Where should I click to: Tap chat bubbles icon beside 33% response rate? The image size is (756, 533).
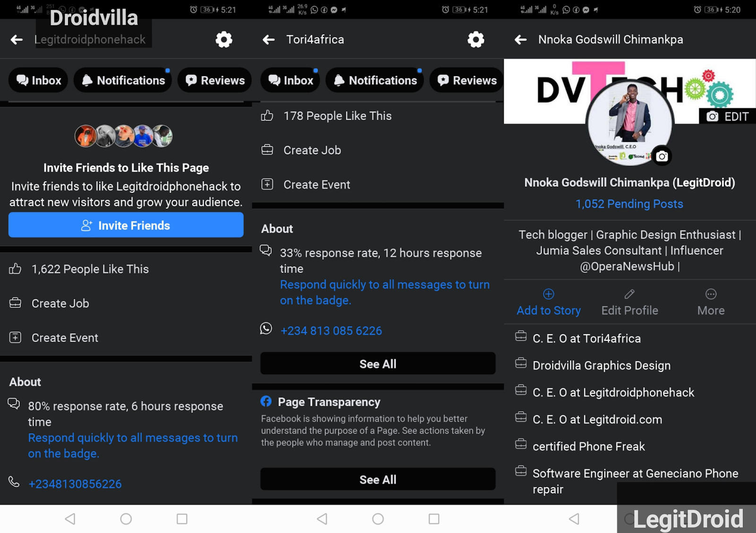(266, 250)
